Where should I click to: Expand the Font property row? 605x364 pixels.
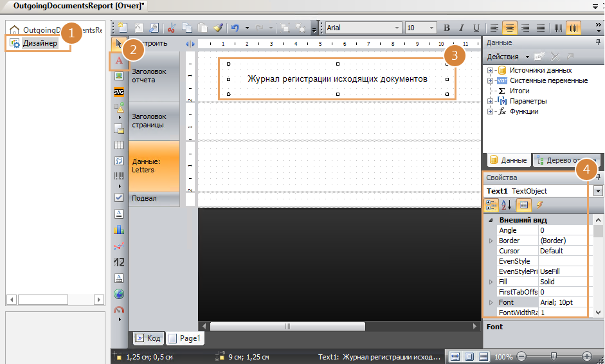pyautogui.click(x=491, y=302)
